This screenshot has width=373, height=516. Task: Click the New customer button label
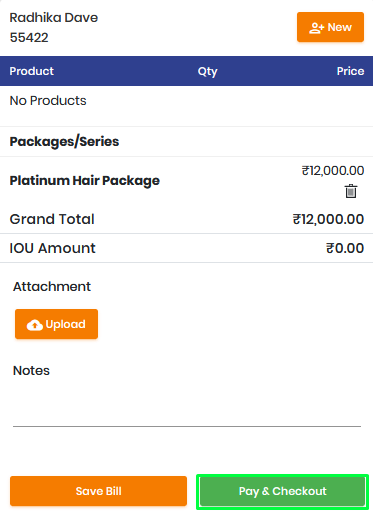(340, 27)
